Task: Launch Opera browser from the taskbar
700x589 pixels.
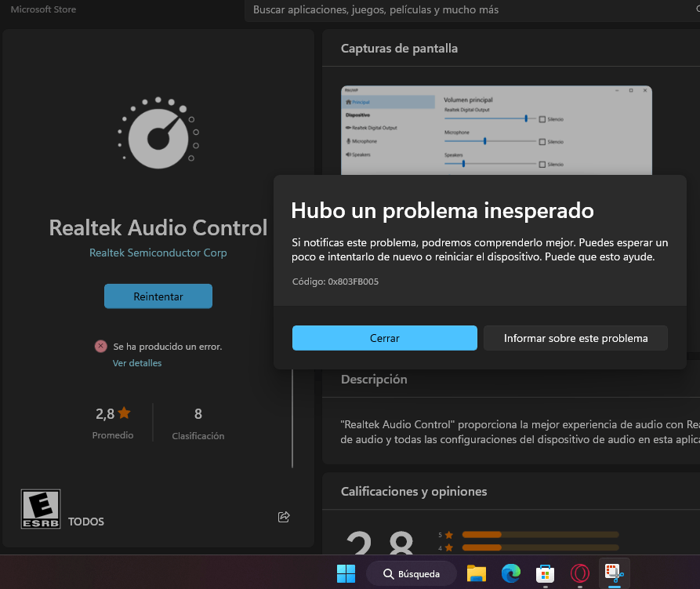Action: pos(579,573)
